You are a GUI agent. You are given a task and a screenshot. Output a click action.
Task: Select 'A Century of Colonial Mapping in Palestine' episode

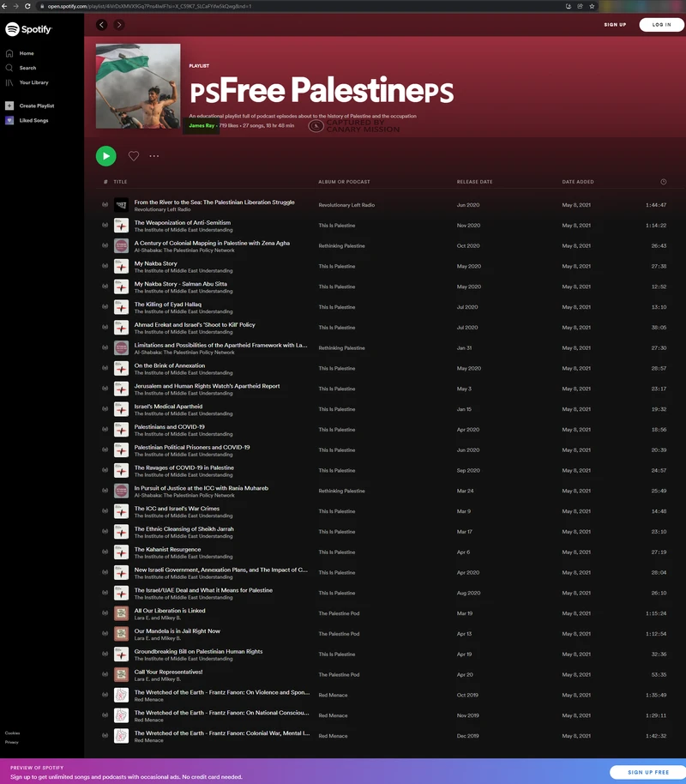pos(212,244)
